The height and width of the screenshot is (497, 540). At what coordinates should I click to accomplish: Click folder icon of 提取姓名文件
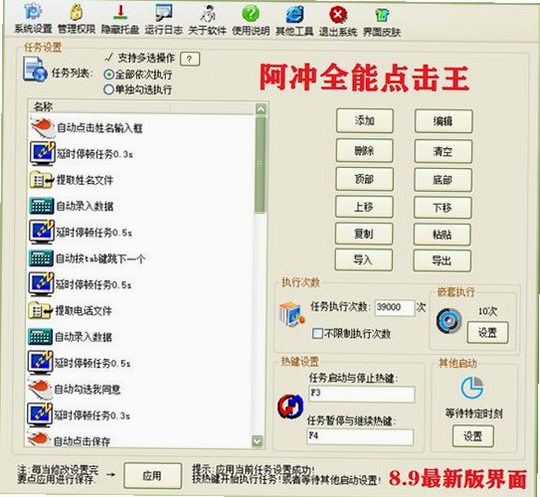tap(41, 179)
